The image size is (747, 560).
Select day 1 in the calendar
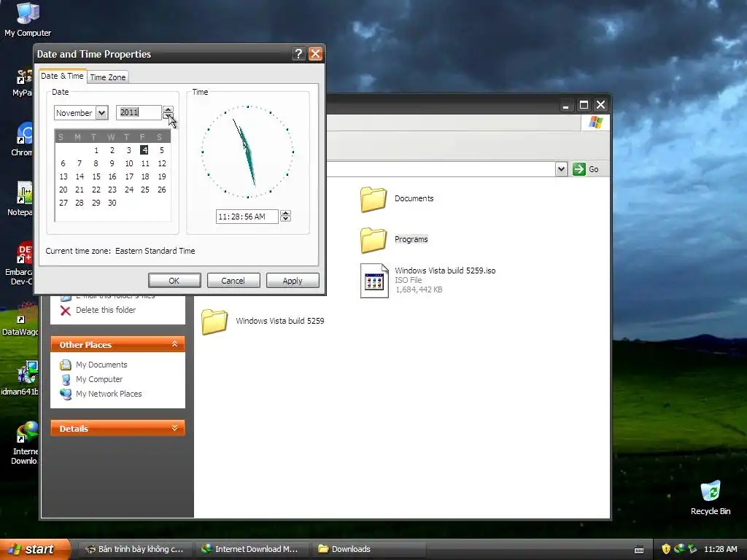pos(96,150)
